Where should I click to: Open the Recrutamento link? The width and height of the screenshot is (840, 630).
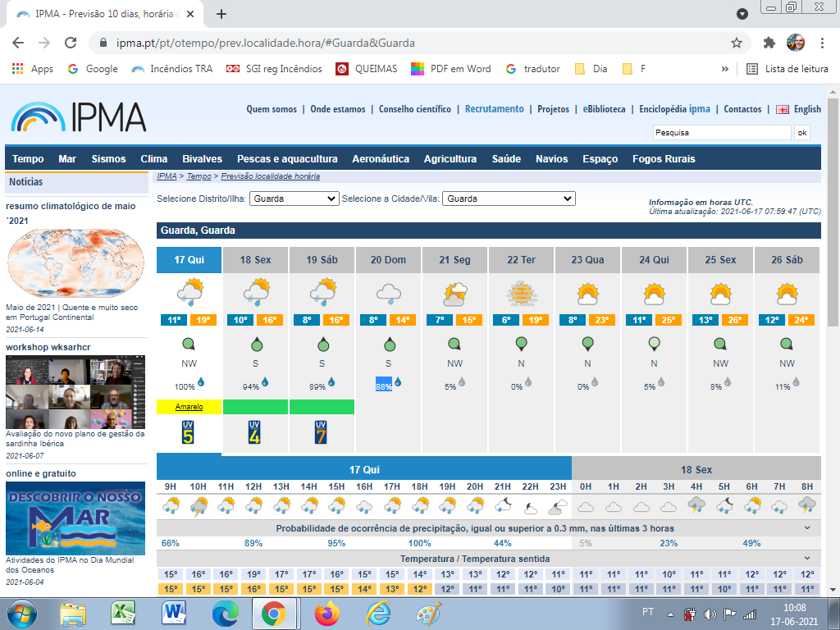495,109
